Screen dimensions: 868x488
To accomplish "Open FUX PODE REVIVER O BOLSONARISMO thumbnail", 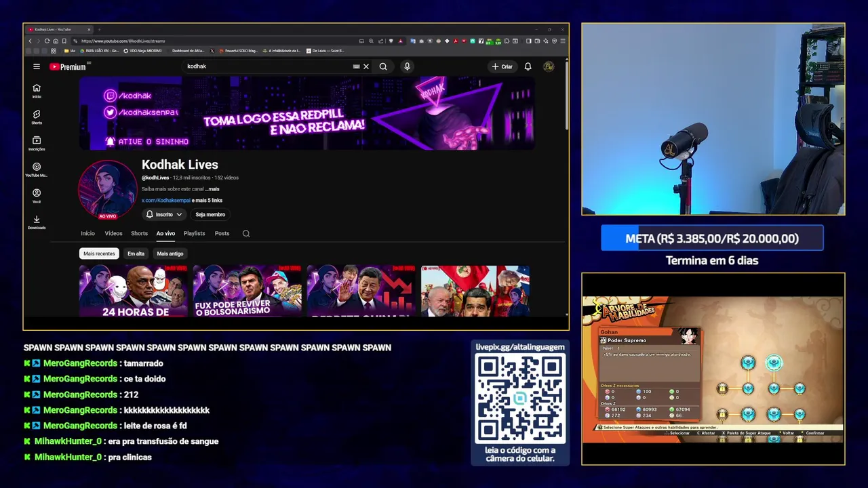I will coord(248,291).
